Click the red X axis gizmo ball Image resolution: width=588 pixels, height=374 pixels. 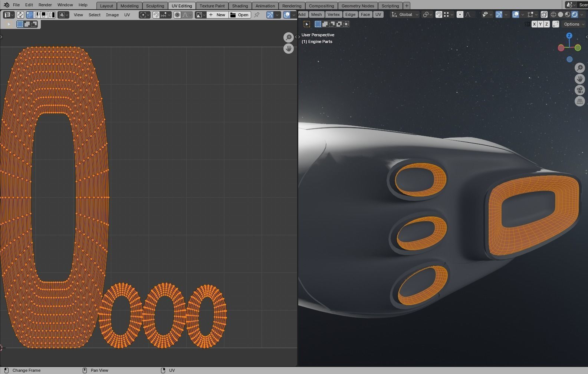click(x=561, y=47)
